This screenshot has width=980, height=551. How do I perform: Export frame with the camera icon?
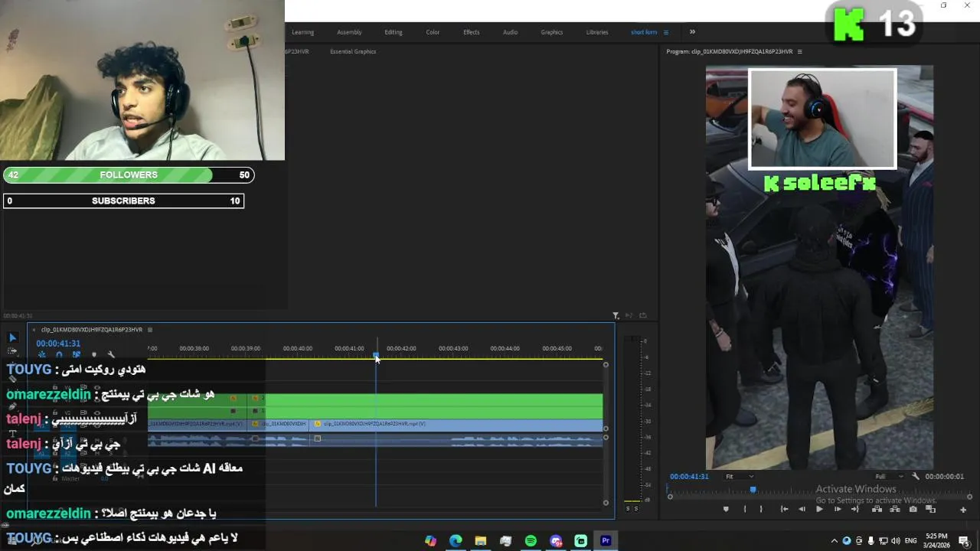tap(913, 509)
